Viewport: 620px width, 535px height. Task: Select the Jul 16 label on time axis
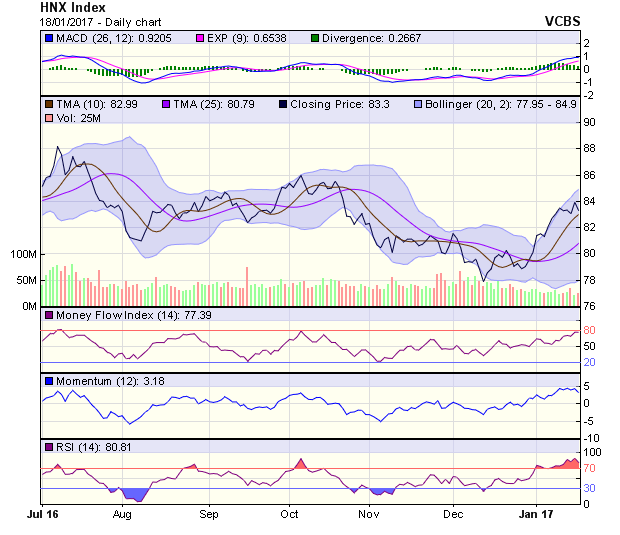[x=43, y=514]
